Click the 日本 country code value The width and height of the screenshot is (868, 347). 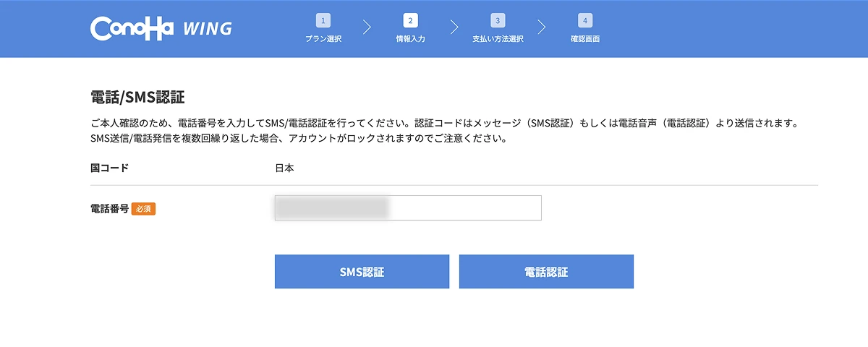click(284, 168)
